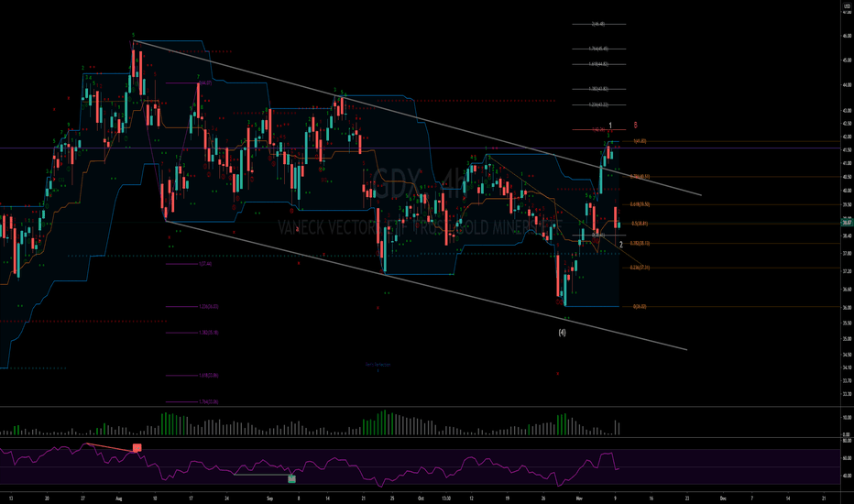Click the orange 0.5(38.81) retracement label
The width and height of the screenshot is (854, 504).
coord(640,224)
